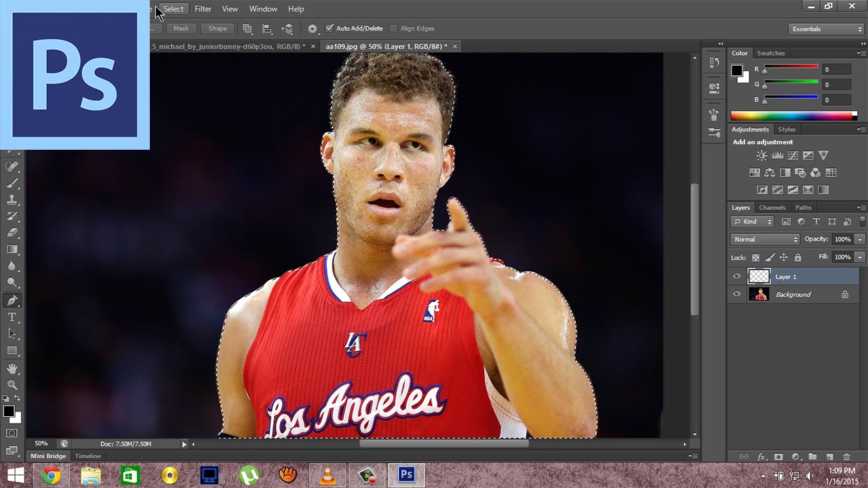Open the Styles tab
Image resolution: width=868 pixels, height=488 pixels.
pos(787,129)
